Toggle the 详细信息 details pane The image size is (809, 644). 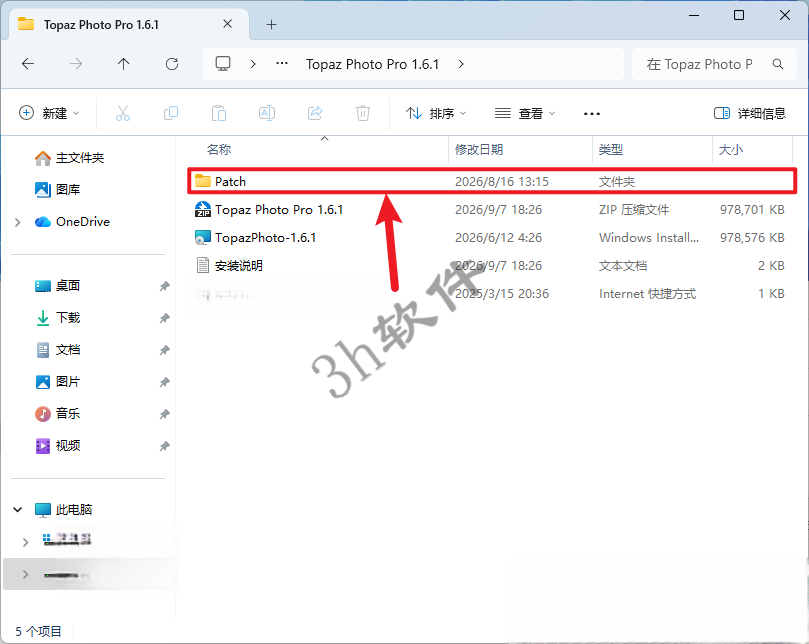pos(749,113)
